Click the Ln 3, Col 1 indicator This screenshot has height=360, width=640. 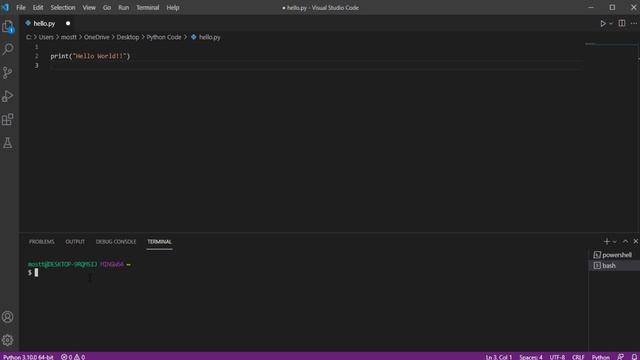pos(499,357)
